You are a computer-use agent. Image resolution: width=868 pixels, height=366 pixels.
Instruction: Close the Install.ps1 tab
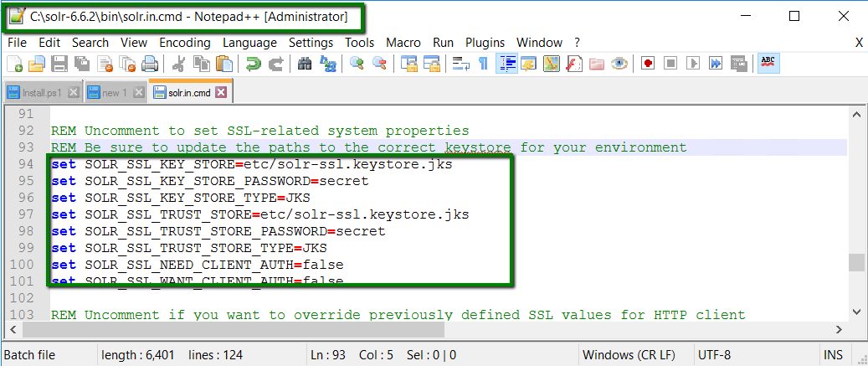click(73, 92)
